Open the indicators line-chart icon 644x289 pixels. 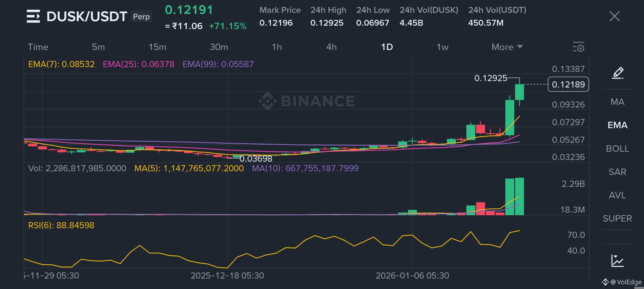point(617,261)
